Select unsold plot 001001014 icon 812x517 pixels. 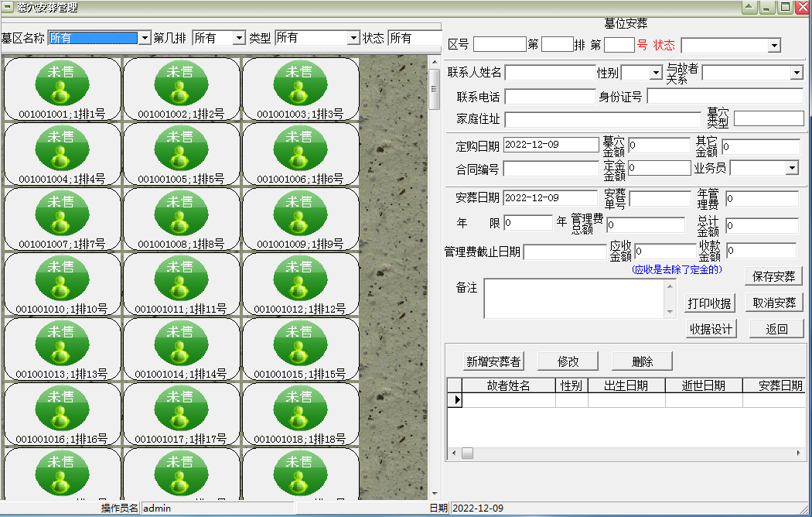pyautogui.click(x=181, y=343)
